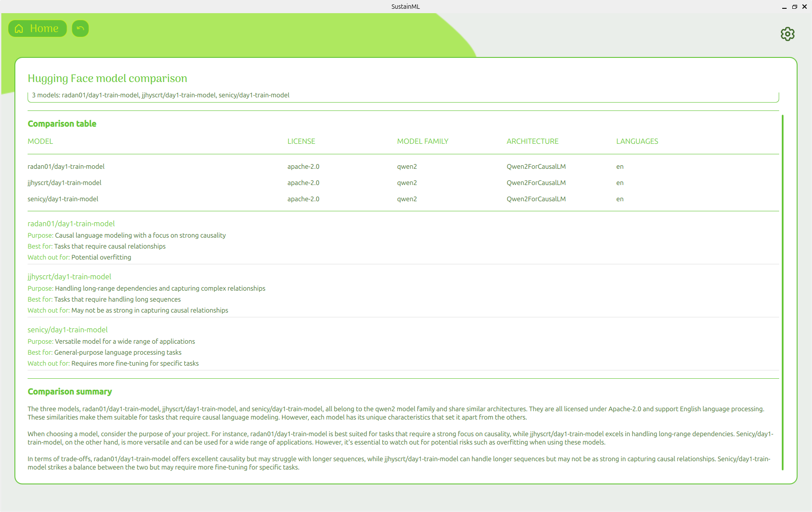Click the back arrow button
This screenshot has height=512, width=812.
click(x=80, y=28)
